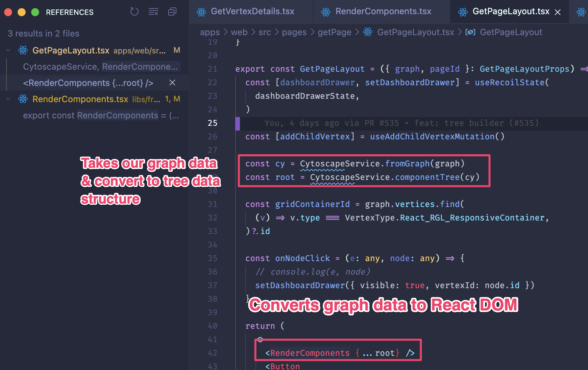Click line number 25 in the gutter
Screen dimensions: 588x370
pyautogui.click(x=213, y=123)
